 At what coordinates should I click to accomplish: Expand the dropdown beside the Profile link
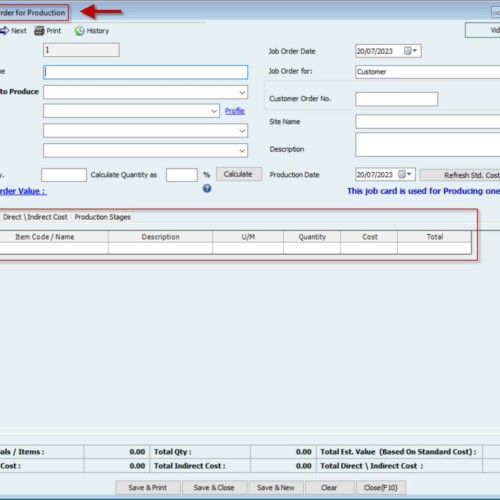pos(214,111)
